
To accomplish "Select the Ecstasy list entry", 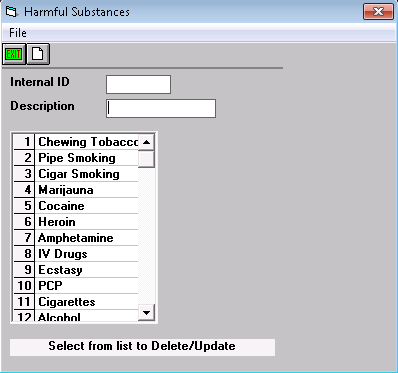I will (x=87, y=270).
